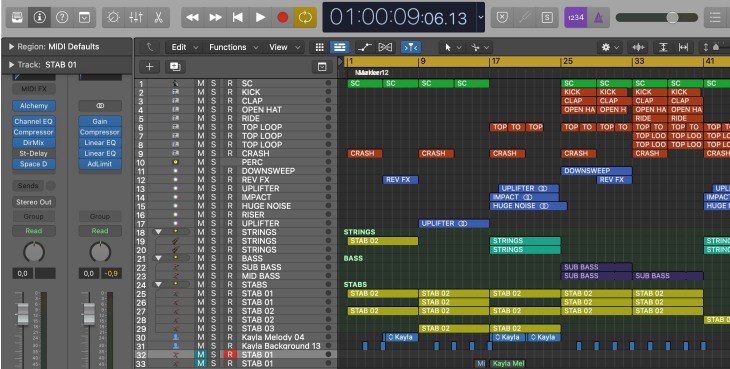The width and height of the screenshot is (730, 369).
Task: Toggle the yellow Cycle mode button
Action: coord(305,18)
